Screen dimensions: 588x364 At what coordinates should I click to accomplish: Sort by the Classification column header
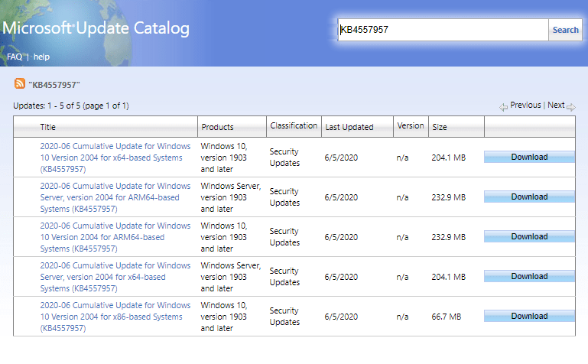coord(294,125)
